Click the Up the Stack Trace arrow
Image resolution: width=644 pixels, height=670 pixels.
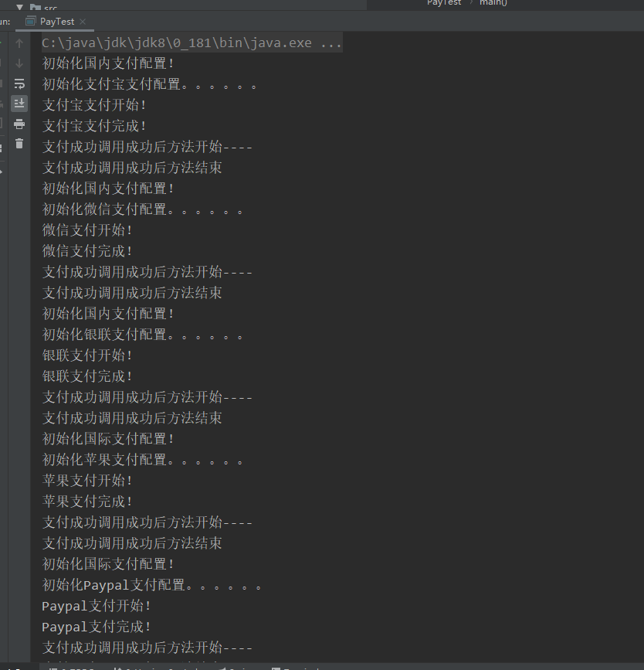[x=19, y=43]
